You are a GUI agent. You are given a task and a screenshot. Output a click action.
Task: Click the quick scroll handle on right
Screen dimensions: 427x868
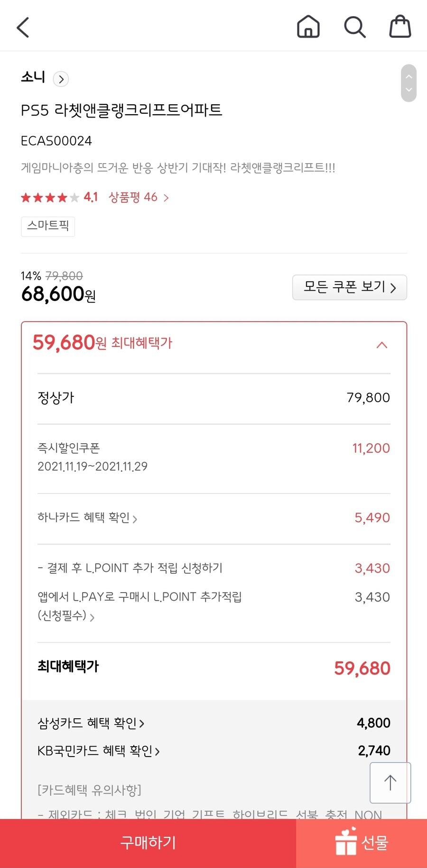[x=408, y=83]
